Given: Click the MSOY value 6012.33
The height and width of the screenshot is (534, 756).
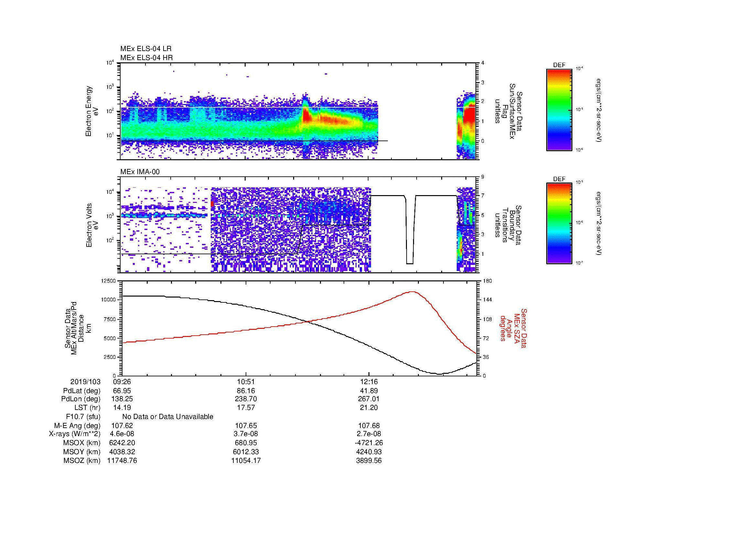Looking at the screenshot, I should coord(246,452).
